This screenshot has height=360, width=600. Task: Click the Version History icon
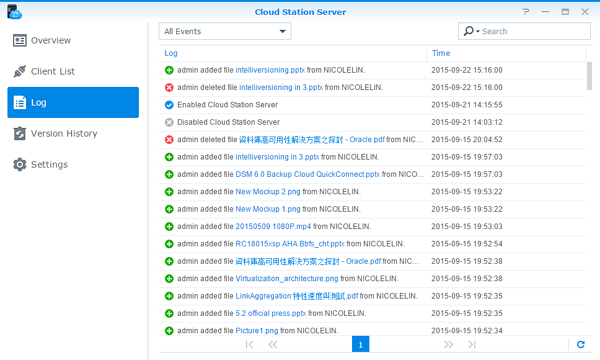pyautogui.click(x=20, y=134)
